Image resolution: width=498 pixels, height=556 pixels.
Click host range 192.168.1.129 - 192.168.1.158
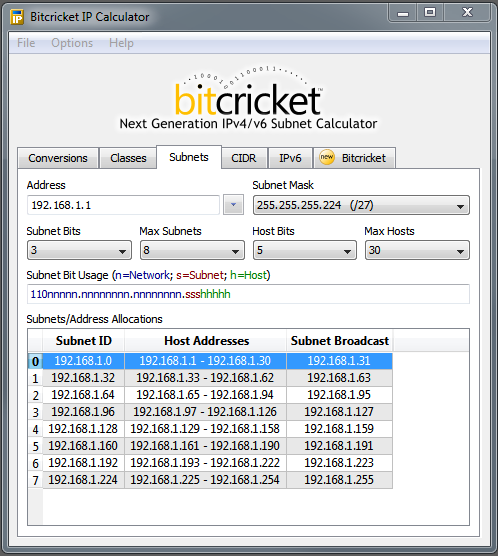tap(205, 429)
